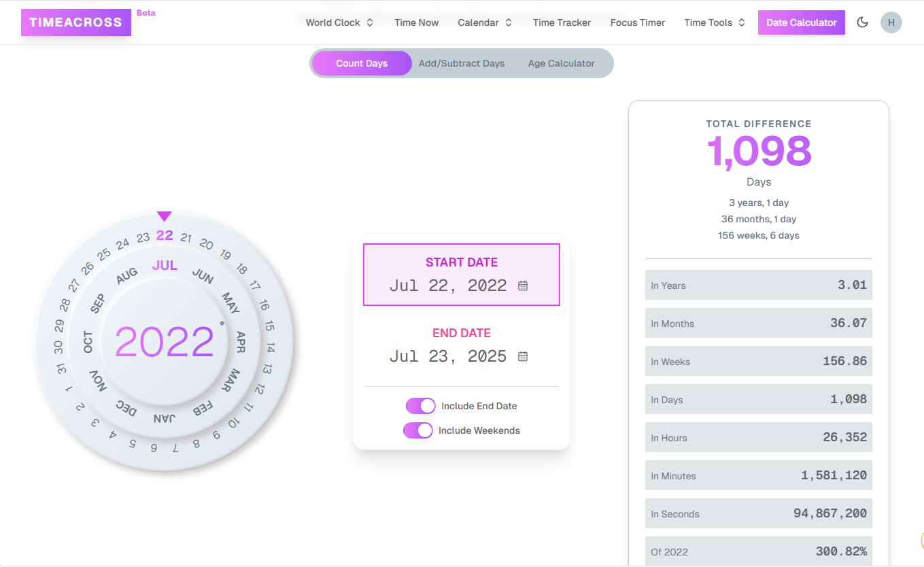Select OCT on the month dial

pos(88,342)
